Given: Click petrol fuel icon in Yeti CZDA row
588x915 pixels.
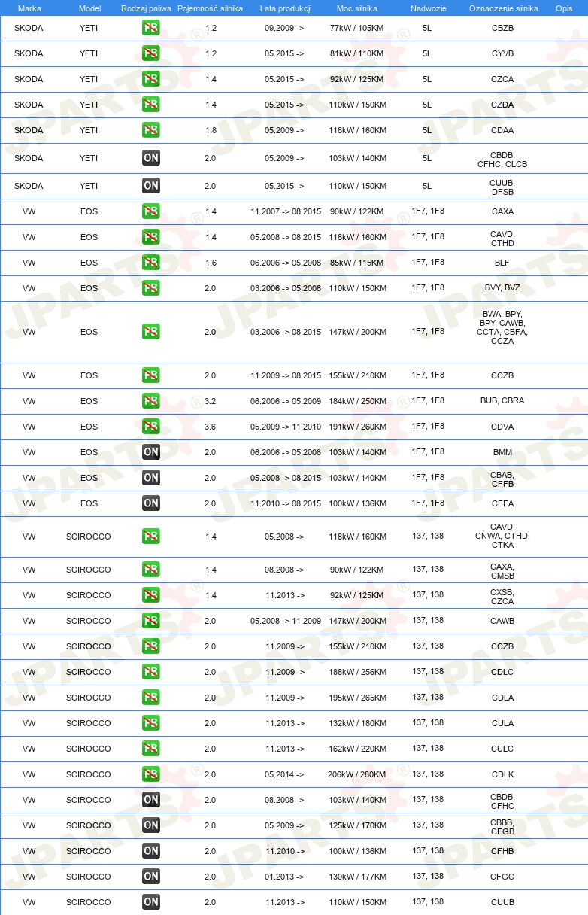Looking at the screenshot, I should pyautogui.click(x=151, y=105).
